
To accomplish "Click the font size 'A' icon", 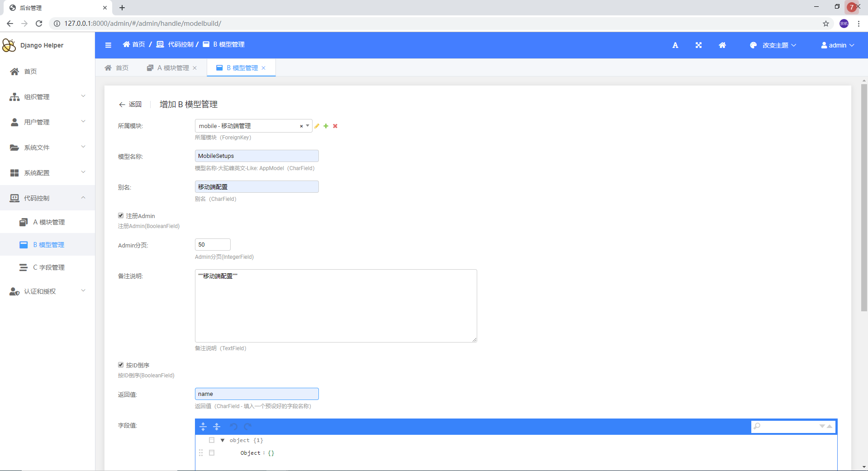I will 675,45.
